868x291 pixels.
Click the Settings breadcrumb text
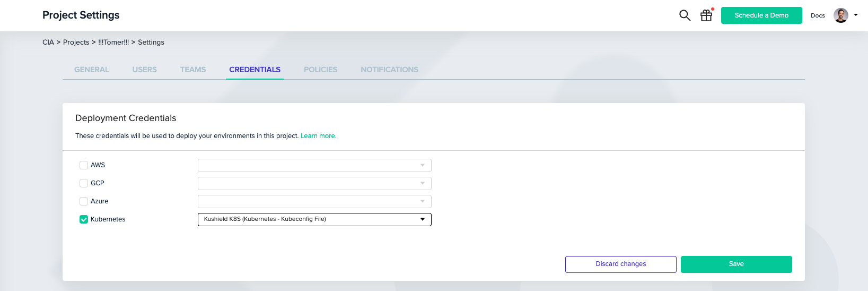tap(151, 42)
